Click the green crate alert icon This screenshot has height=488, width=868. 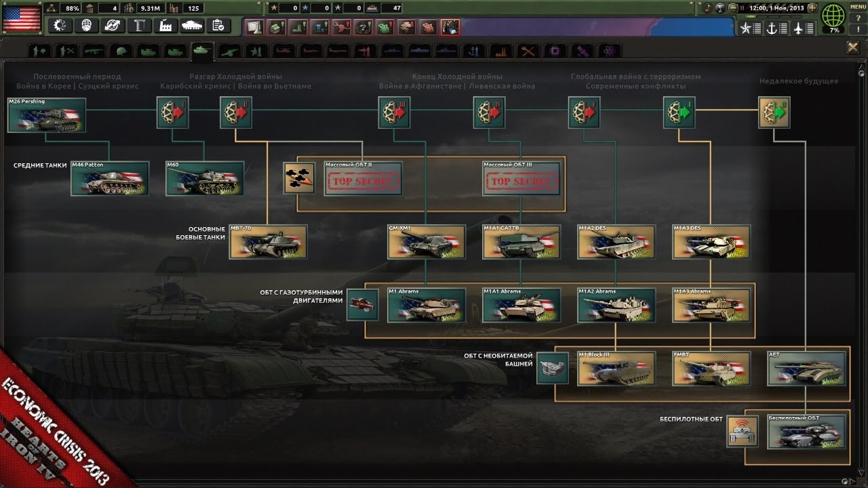coord(276,27)
